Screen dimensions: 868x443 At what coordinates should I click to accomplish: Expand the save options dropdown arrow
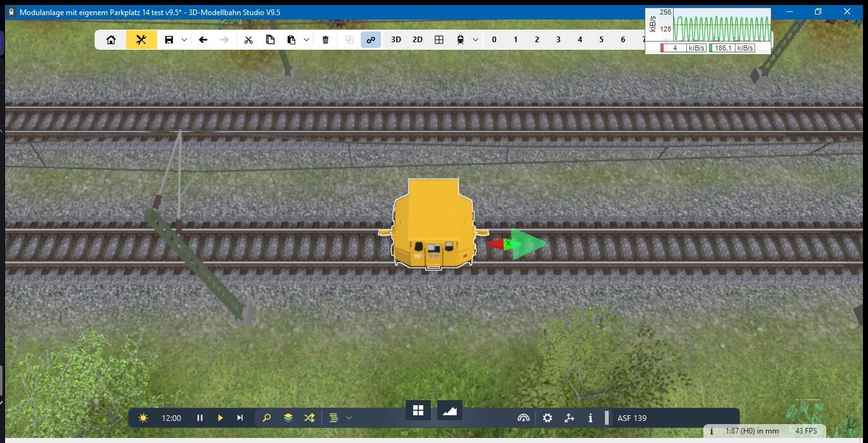point(184,40)
